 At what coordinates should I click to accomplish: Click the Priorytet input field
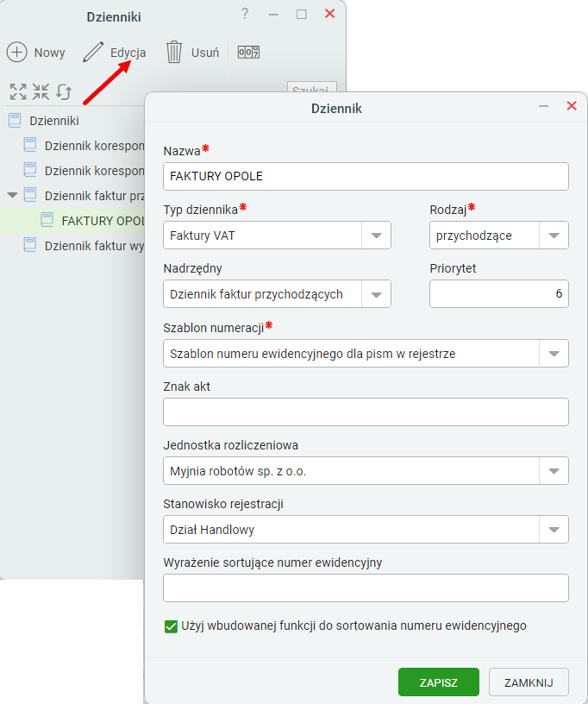point(498,293)
